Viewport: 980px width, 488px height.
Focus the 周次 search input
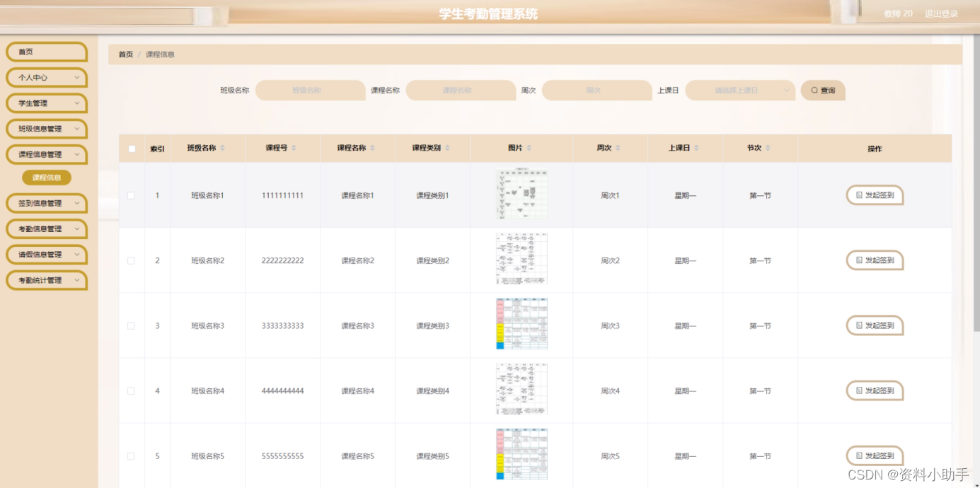tap(596, 91)
